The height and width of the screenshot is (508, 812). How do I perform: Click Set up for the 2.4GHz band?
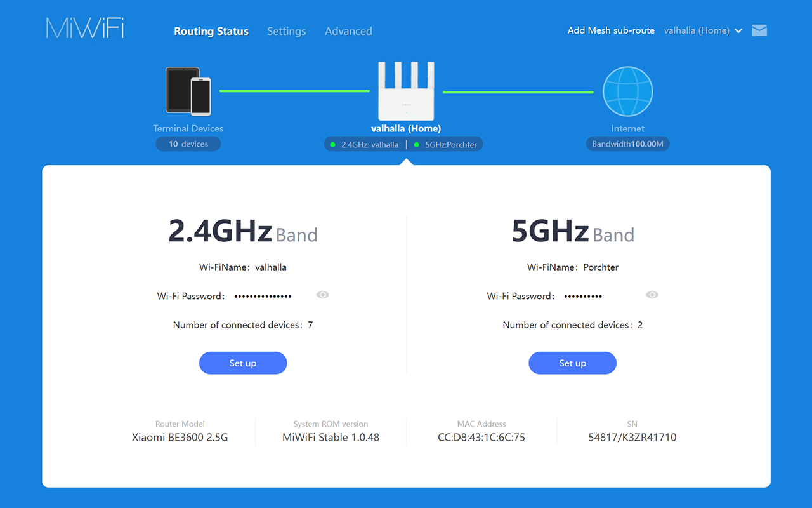(x=243, y=363)
